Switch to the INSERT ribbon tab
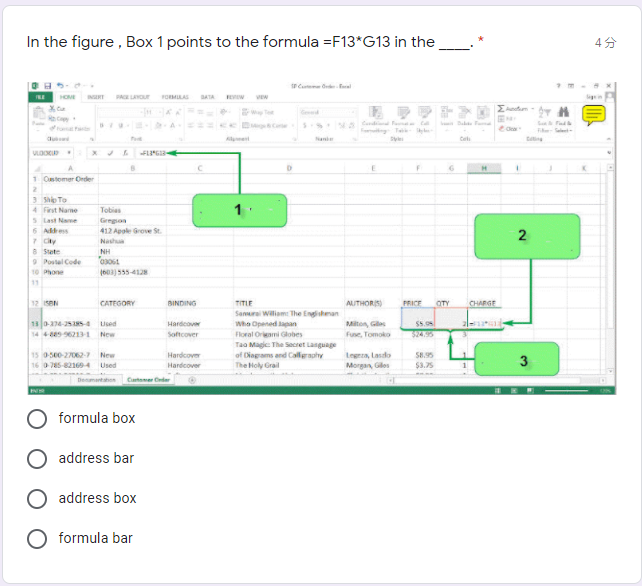Viewport: 642px width, 586px height. tap(95, 97)
